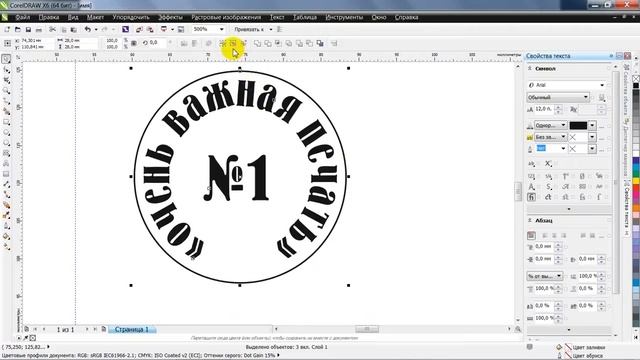The image size is (640, 360).
Task: Open the Arial font list dropdown
Action: click(x=602, y=85)
